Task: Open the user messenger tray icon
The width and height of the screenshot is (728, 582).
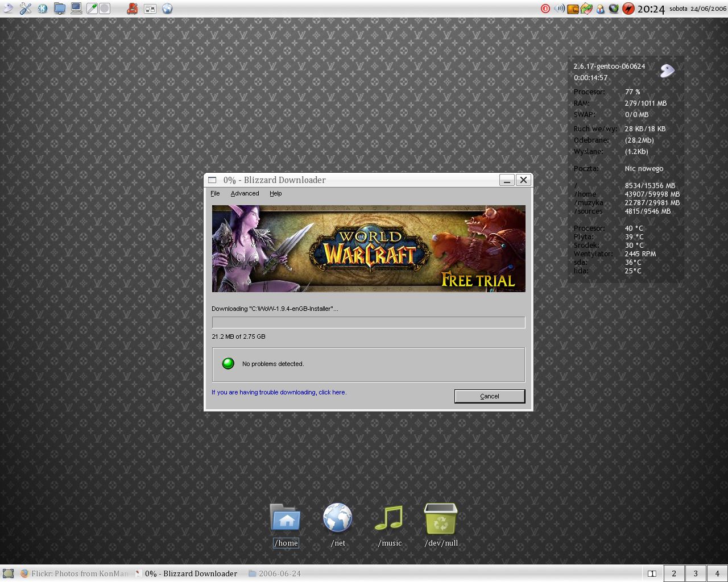Action: (600, 9)
